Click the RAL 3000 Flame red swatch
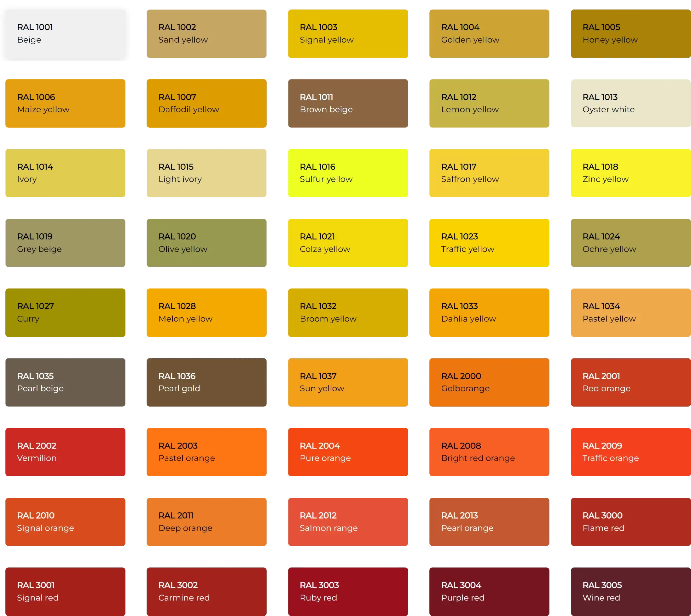Screen dimensions: 691x616 pyautogui.click(x=630, y=521)
